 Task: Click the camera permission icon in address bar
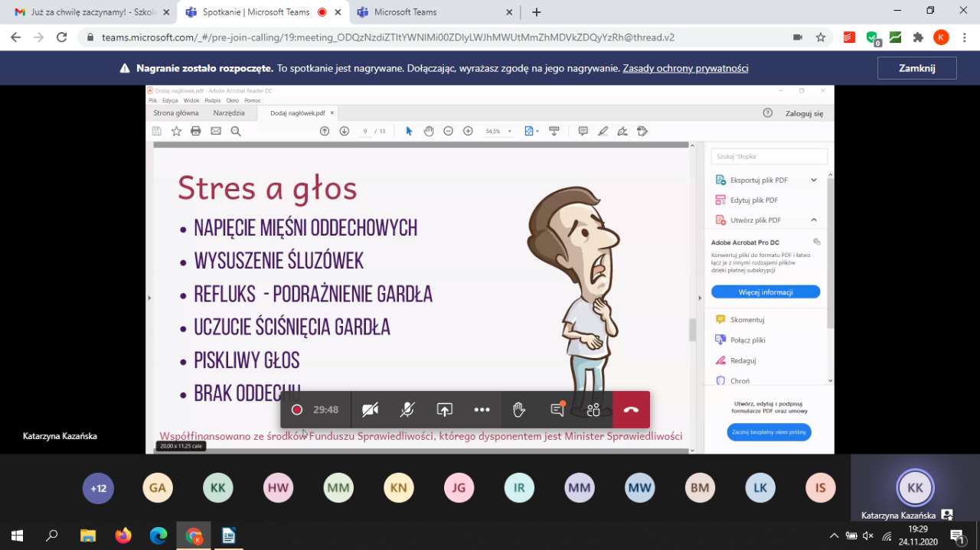[798, 37]
